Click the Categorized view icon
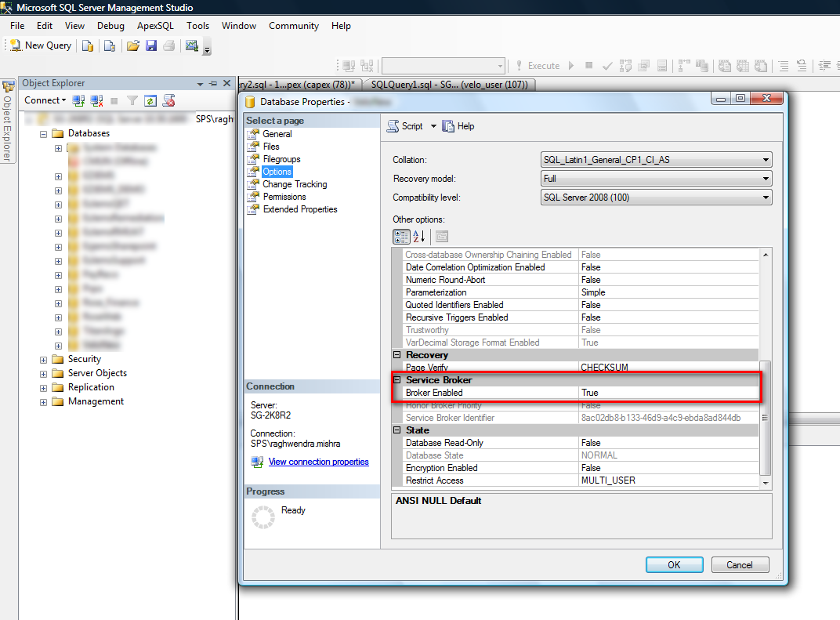This screenshot has width=840, height=620. click(x=401, y=236)
